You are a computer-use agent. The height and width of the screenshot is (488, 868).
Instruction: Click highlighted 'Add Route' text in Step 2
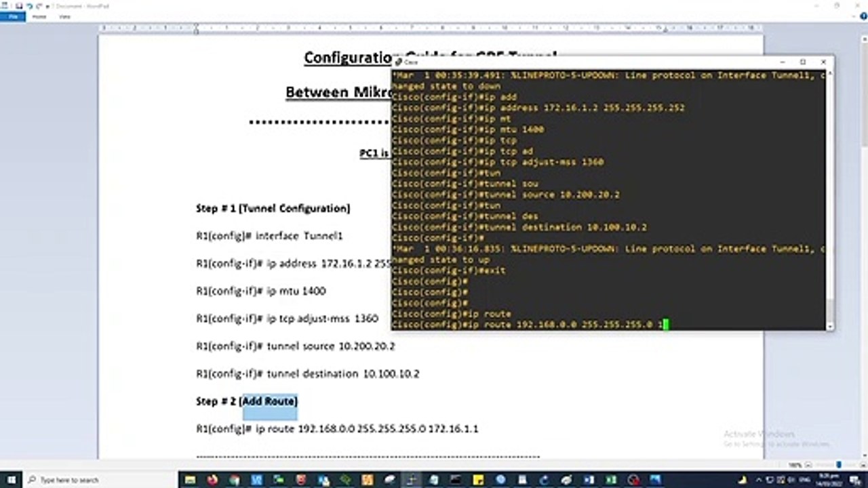click(270, 401)
